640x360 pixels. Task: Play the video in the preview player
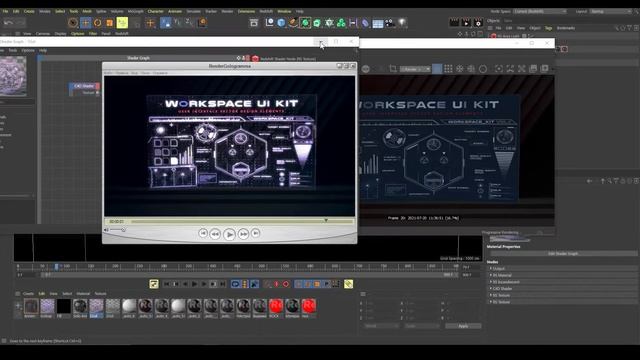pyautogui.click(x=229, y=234)
